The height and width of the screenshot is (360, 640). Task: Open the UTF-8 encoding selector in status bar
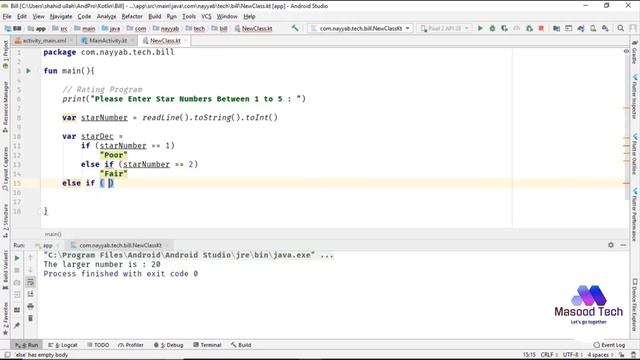573,355
